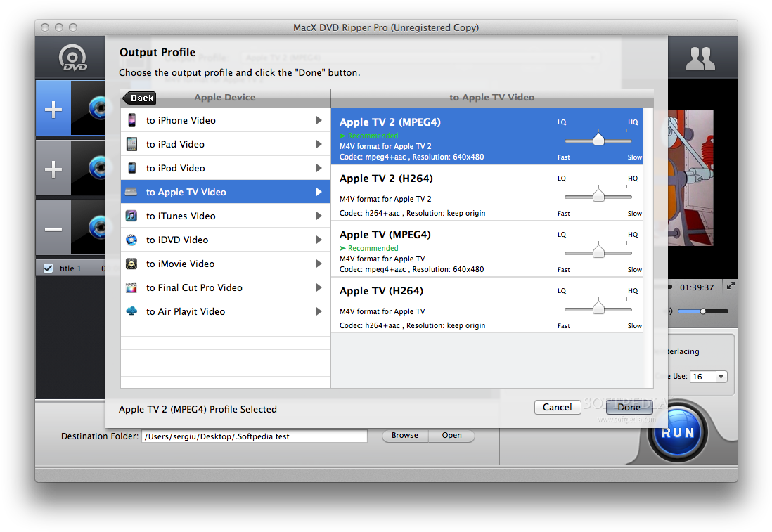This screenshot has height=532, width=772.
Task: Expand the iPhone Video submenu arrow
Action: point(319,120)
